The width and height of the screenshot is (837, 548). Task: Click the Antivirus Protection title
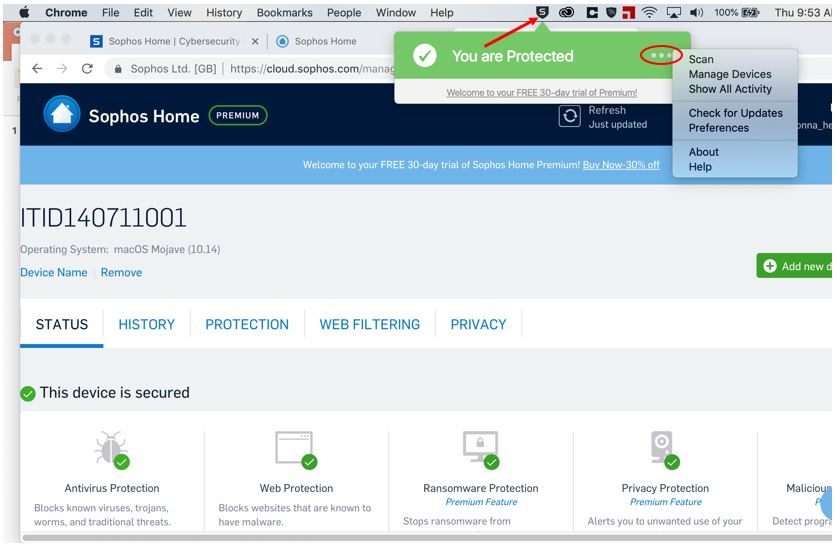(112, 488)
